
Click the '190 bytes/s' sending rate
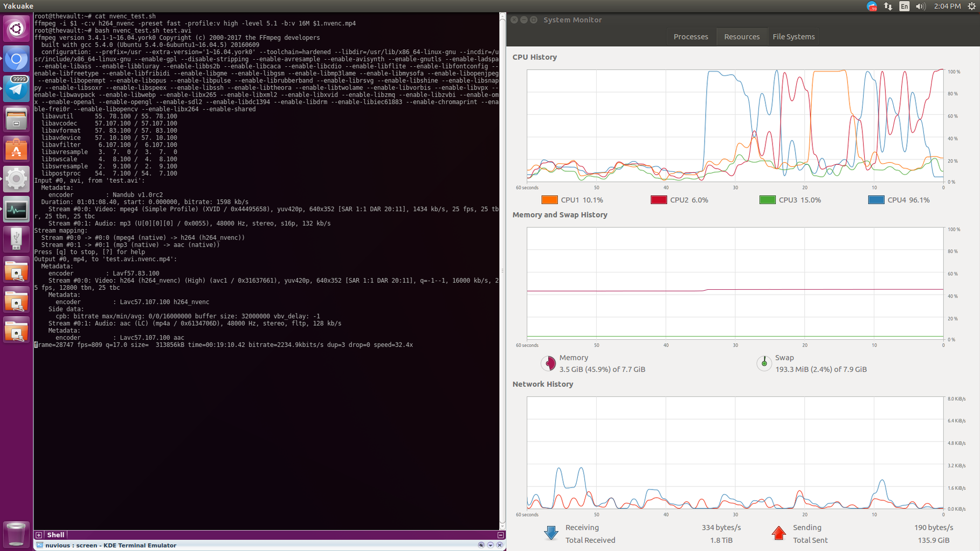click(934, 528)
